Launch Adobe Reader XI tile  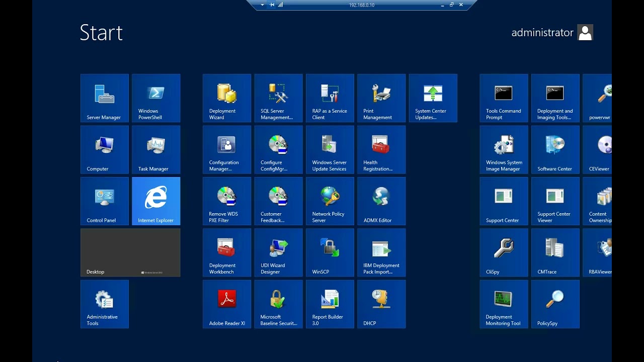(x=227, y=304)
